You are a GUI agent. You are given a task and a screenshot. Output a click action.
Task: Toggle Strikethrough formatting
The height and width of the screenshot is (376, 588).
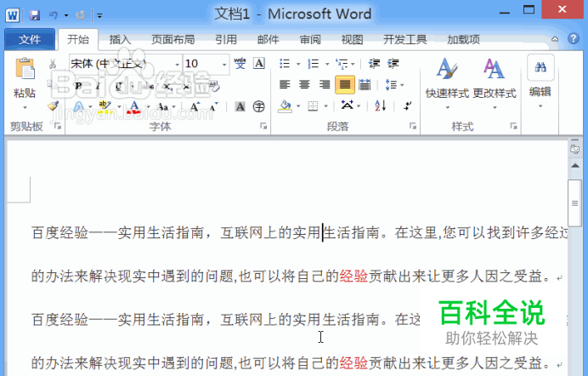148,86
